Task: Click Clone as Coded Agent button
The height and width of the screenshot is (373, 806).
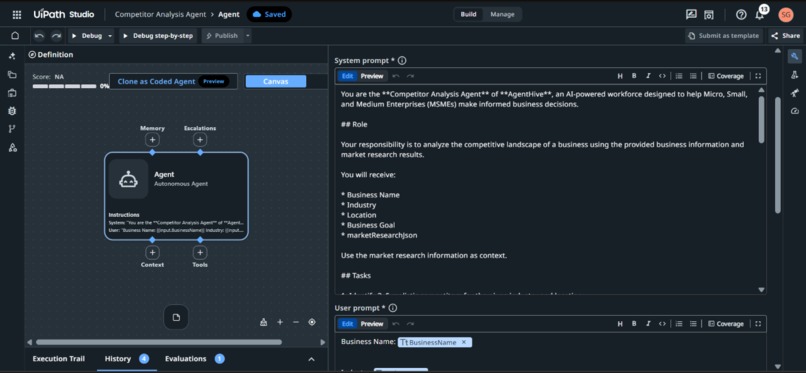Action: [173, 81]
